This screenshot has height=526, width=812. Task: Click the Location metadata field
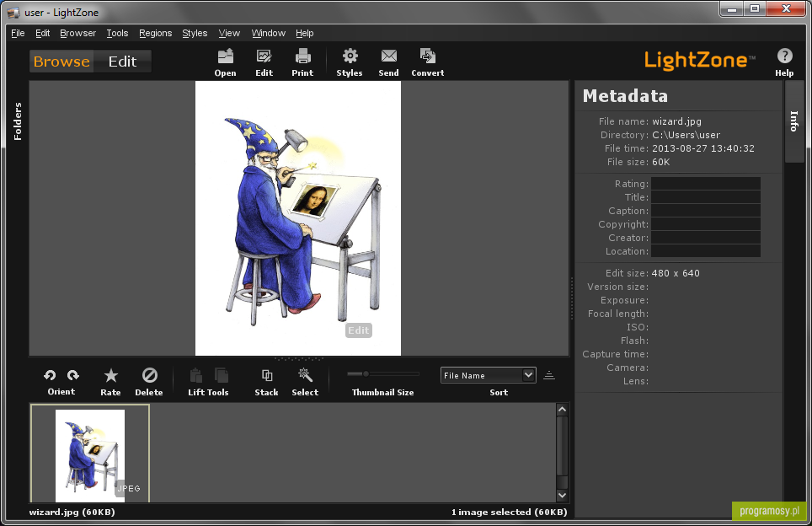(706, 251)
